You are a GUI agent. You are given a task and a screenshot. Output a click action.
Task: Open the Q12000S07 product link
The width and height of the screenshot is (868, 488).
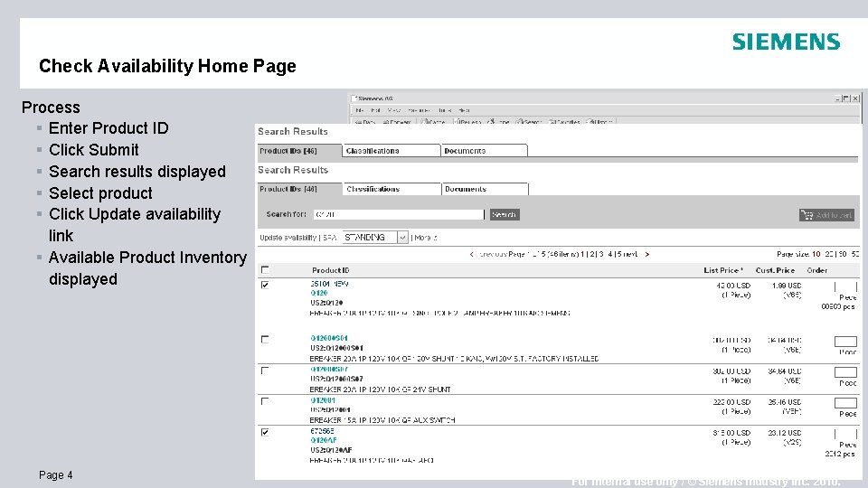coord(329,369)
